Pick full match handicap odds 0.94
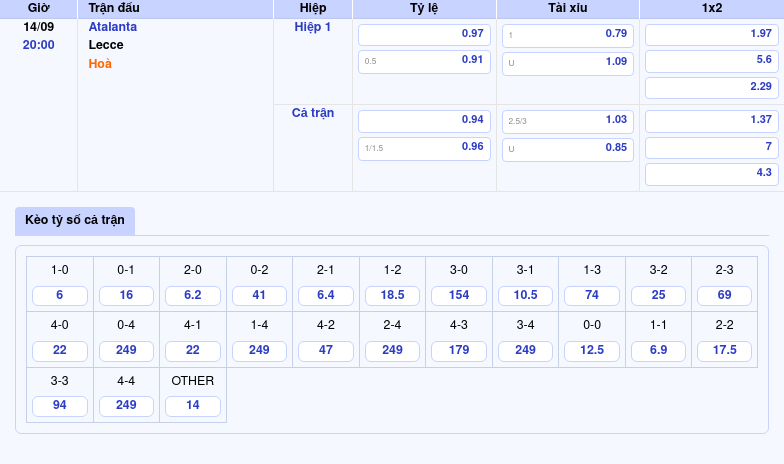Screen dimensions: 784x464 (424, 120)
